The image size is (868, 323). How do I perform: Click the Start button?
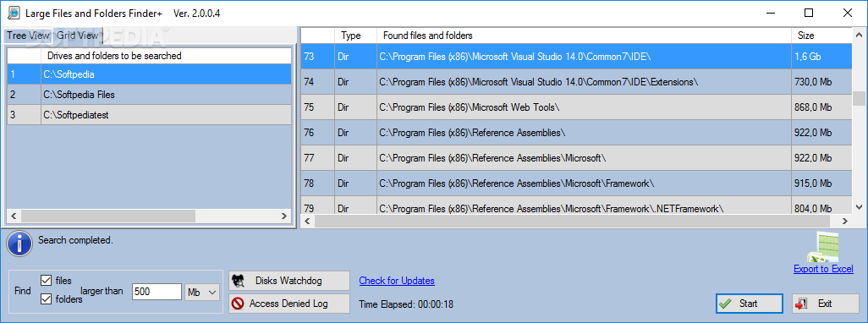pyautogui.click(x=749, y=303)
